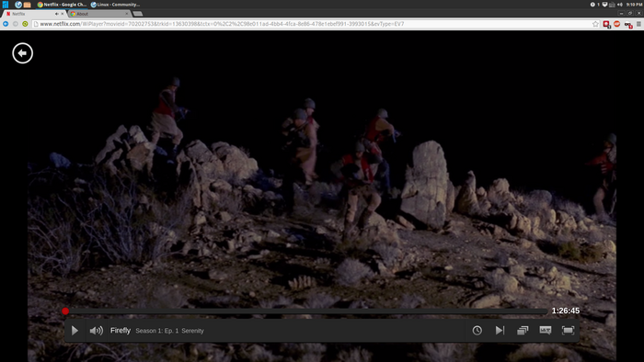Image resolution: width=644 pixels, height=362 pixels.
Task: Set the red scrubber on the progress bar
Action: [65, 311]
